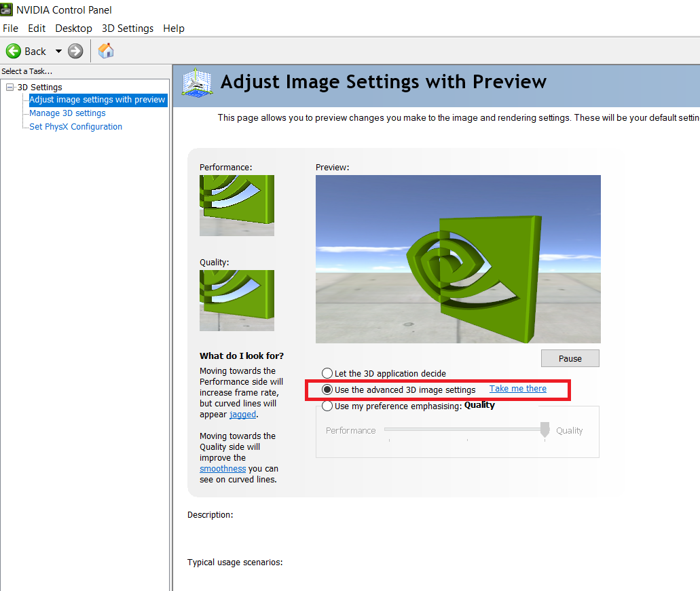Screen dimensions: 700x591
Task: Select the 3D Settings tree label
Action: 40,88
